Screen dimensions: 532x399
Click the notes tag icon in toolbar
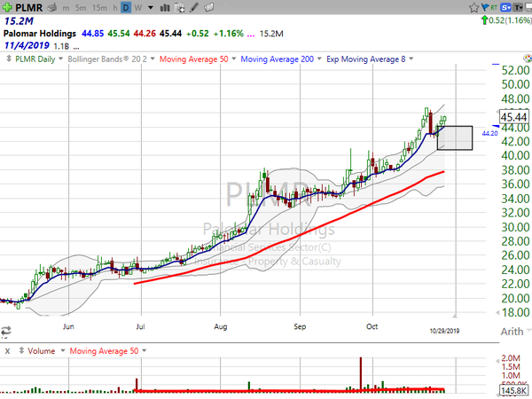pyautogui.click(x=209, y=7)
